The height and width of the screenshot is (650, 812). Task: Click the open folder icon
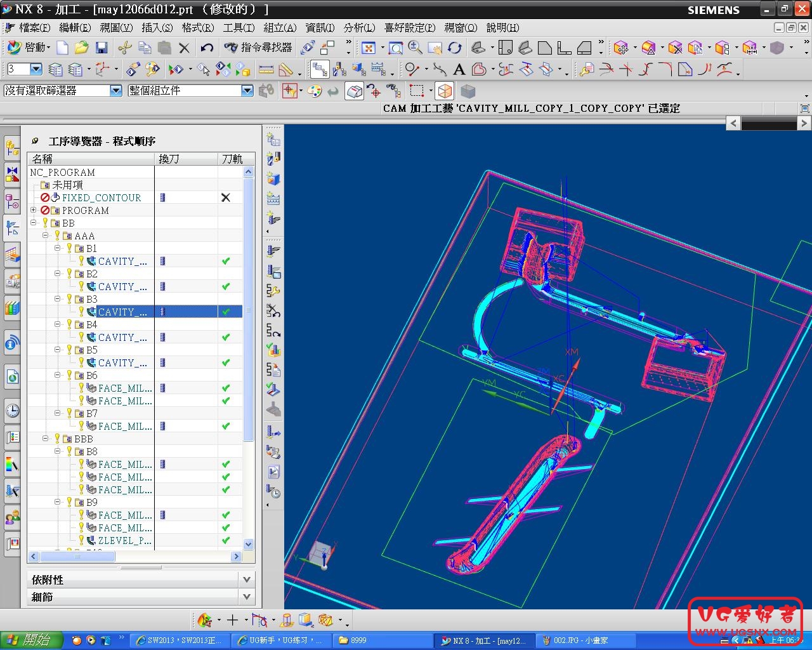coord(81,48)
